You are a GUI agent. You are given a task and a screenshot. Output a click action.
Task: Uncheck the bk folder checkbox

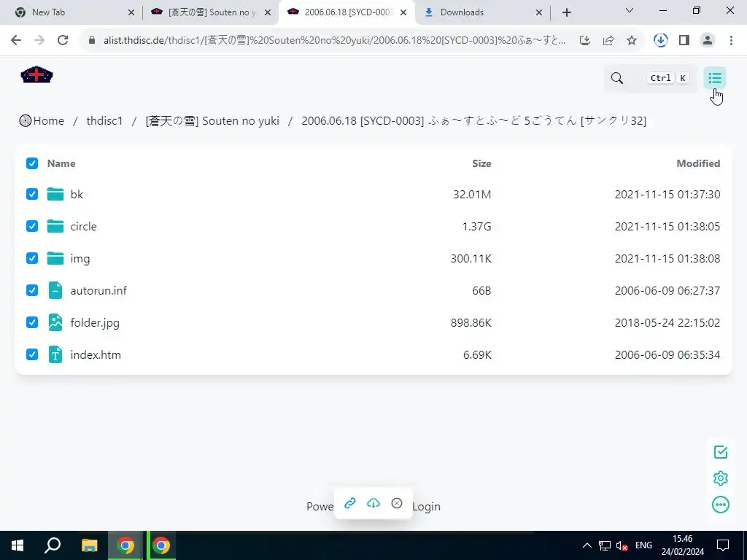click(x=32, y=194)
